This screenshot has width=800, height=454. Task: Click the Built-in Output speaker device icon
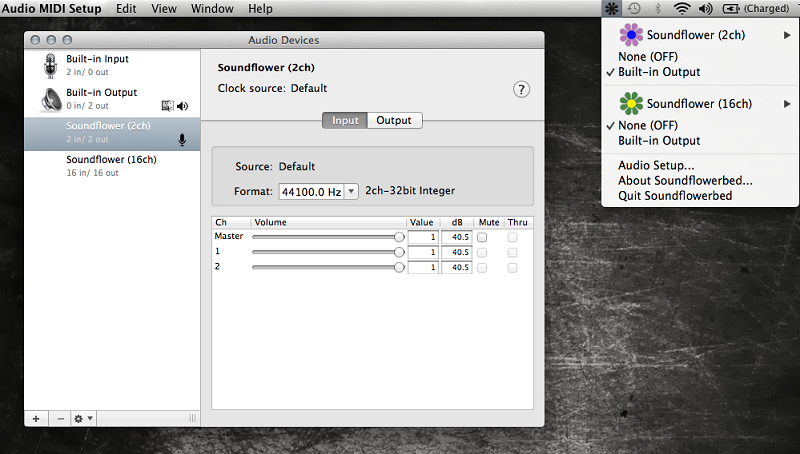51,99
